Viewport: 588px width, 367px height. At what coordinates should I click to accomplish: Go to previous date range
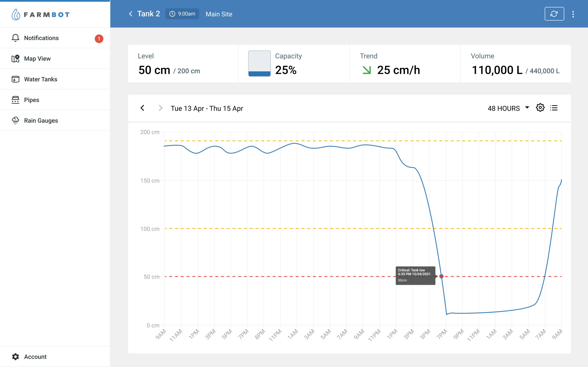click(x=142, y=108)
